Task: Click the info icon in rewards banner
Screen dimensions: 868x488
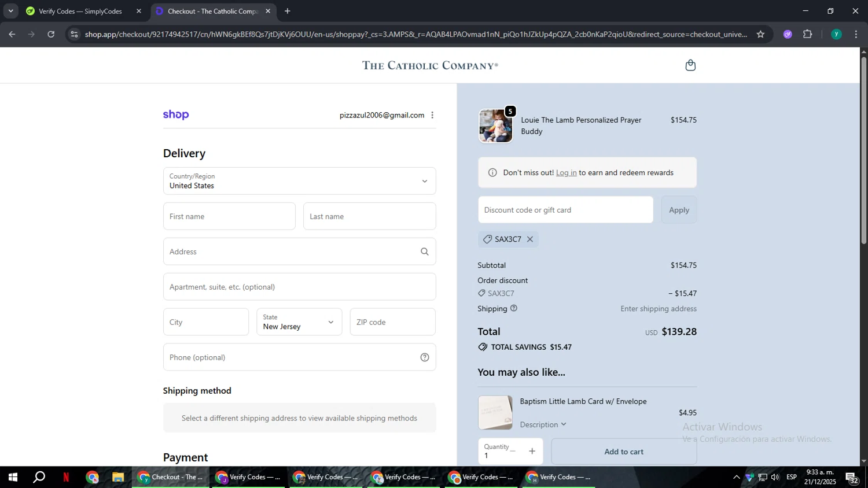Action: point(492,172)
